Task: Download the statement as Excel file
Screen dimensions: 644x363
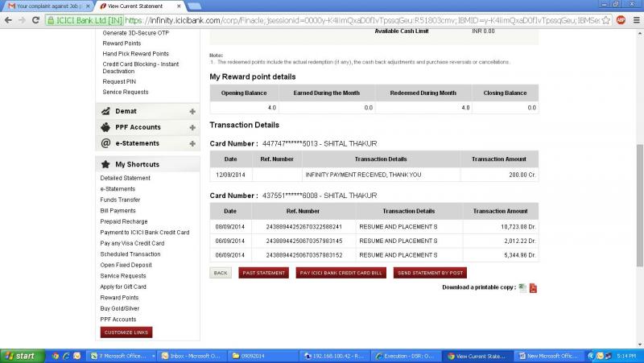Action: (522, 287)
